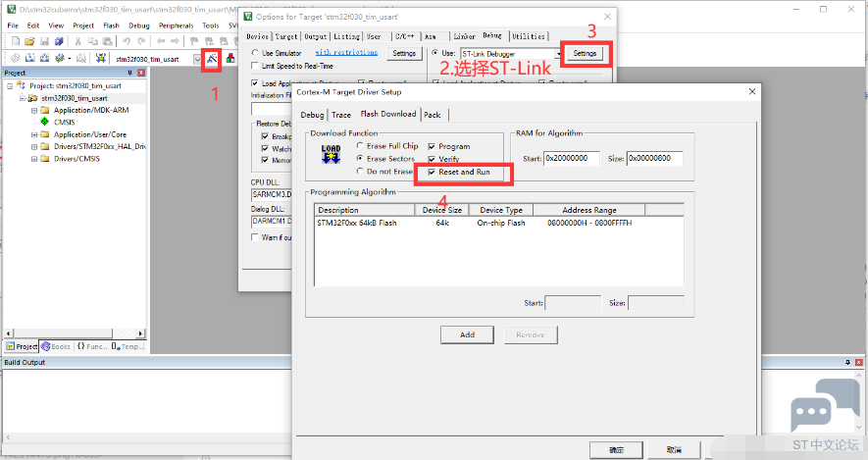The height and width of the screenshot is (460, 868).
Task: Expand the Drivers/STM32F0xx_HAL_Driv folder
Action: pos(34,147)
